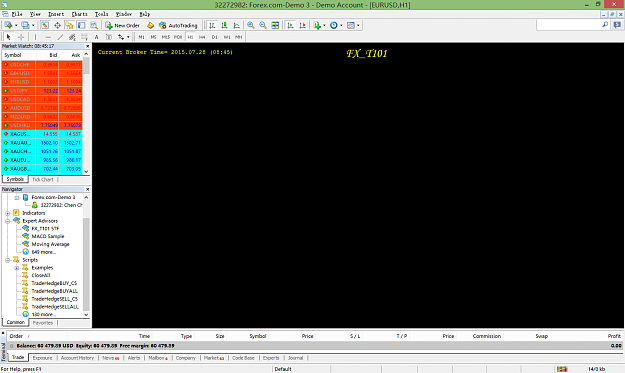Toggle chart auto scroll
This screenshot has height=373, width=625.
click(x=290, y=25)
